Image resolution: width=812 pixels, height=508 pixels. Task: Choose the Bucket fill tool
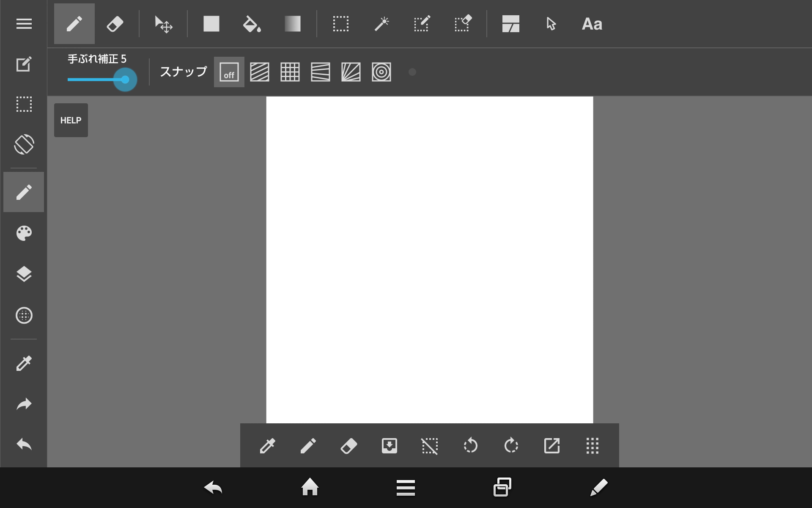click(x=252, y=24)
